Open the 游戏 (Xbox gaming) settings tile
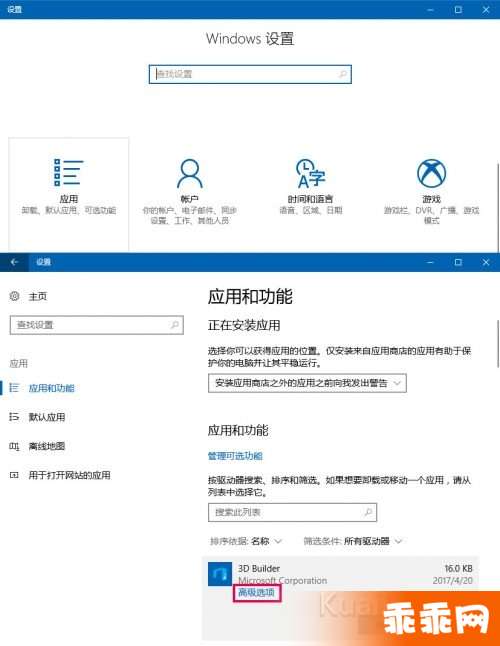 (x=431, y=194)
